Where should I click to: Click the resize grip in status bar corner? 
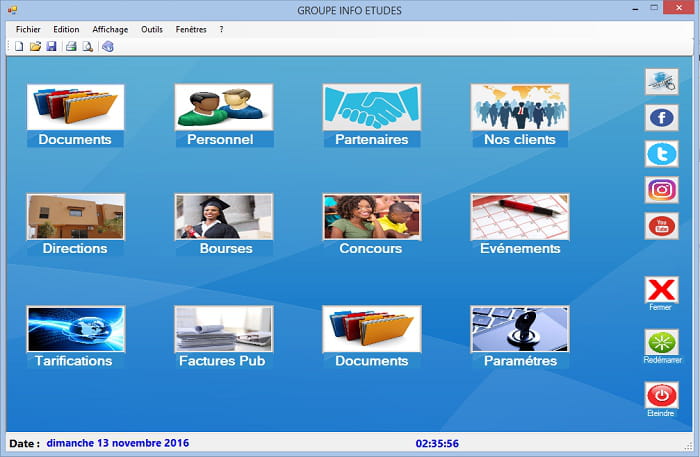pos(688,446)
